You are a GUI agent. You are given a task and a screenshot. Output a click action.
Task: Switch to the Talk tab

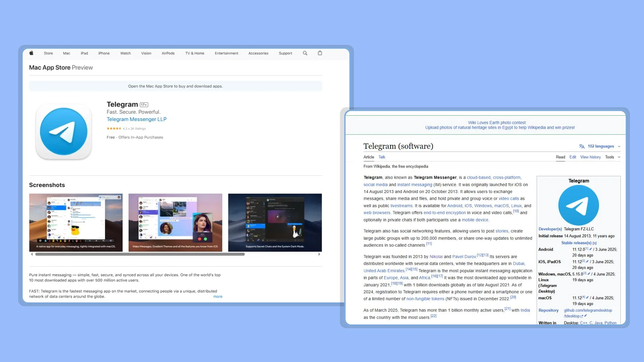[x=382, y=157]
